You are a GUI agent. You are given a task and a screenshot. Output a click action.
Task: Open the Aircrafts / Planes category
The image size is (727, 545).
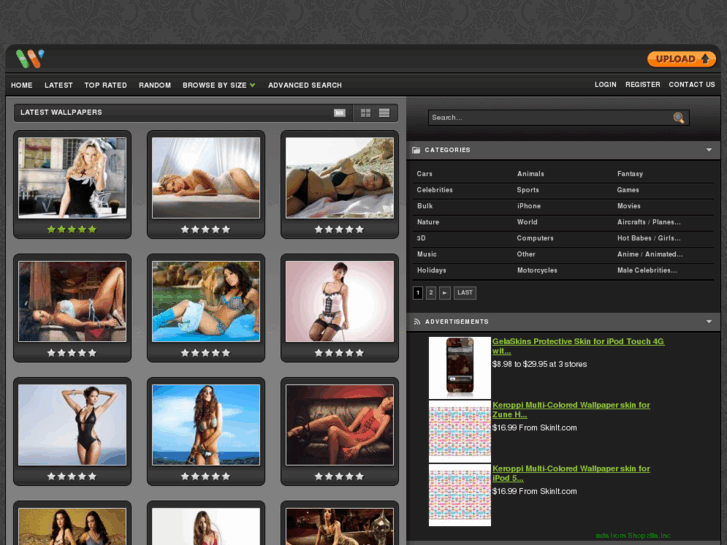pyautogui.click(x=649, y=222)
